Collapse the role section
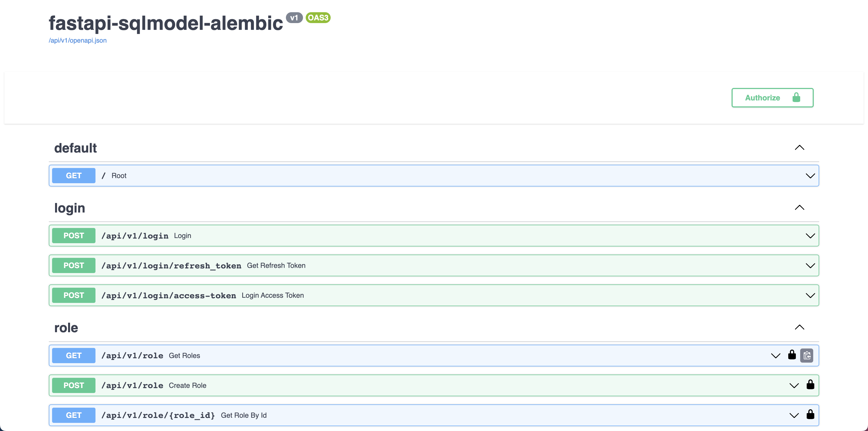Image resolution: width=868 pixels, height=431 pixels. pos(799,328)
